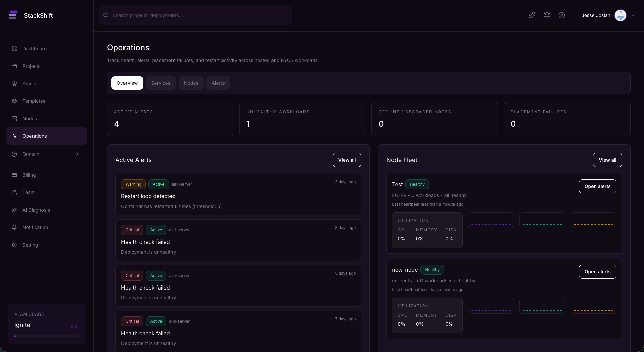This screenshot has height=352, width=644.
Task: Open the user account dropdown arrow
Action: (633, 15)
